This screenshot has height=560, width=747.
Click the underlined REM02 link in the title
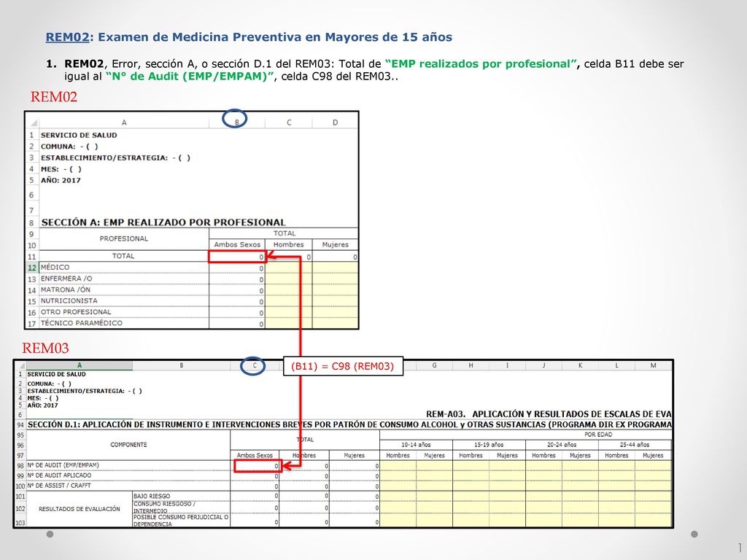pyautogui.click(x=67, y=37)
